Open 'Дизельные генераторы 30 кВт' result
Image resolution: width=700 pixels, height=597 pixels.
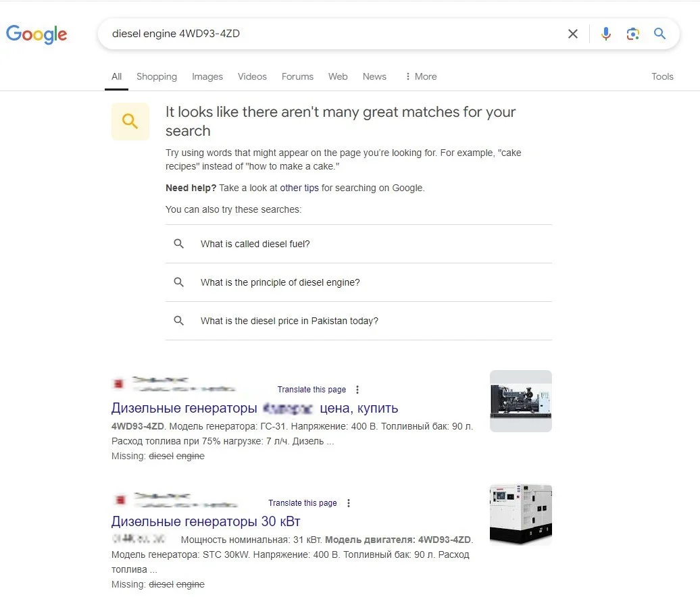[205, 521]
